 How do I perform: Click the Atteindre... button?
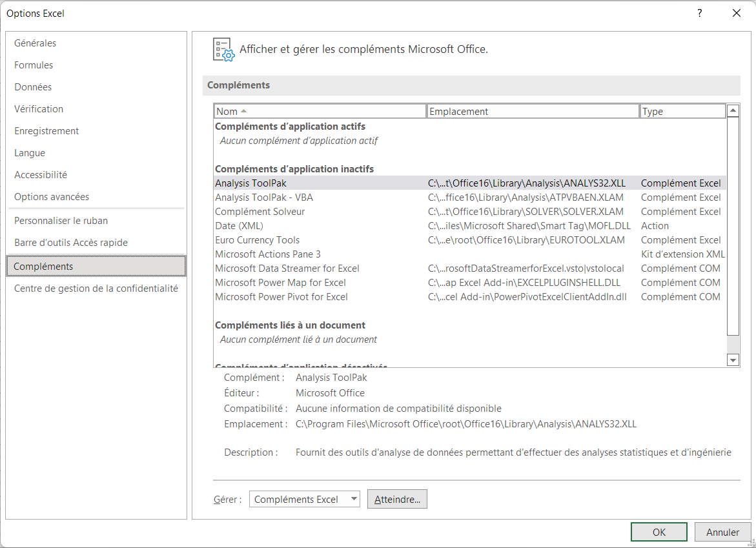(397, 500)
